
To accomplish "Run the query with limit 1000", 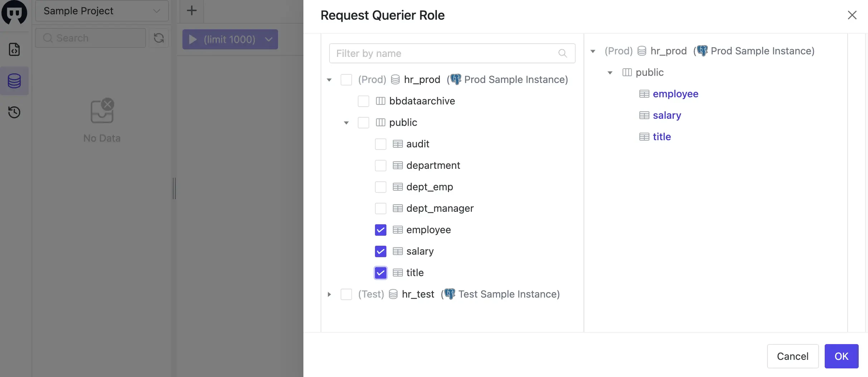I will 215,39.
